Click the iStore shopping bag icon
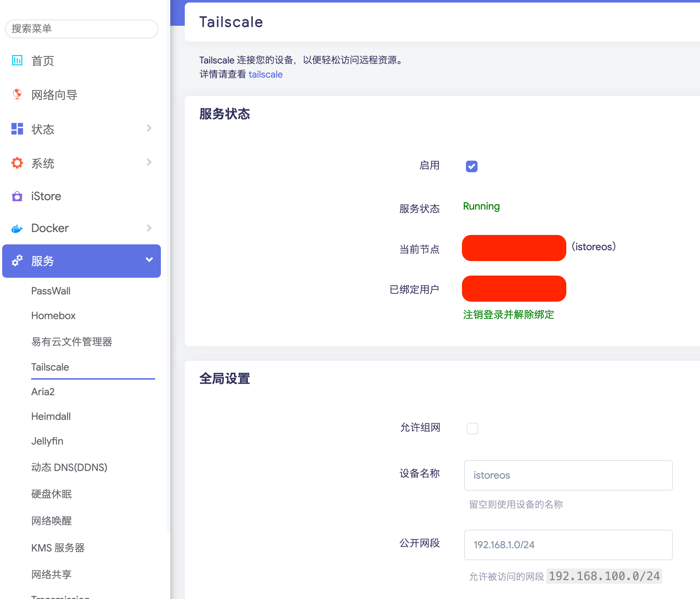 point(17,196)
